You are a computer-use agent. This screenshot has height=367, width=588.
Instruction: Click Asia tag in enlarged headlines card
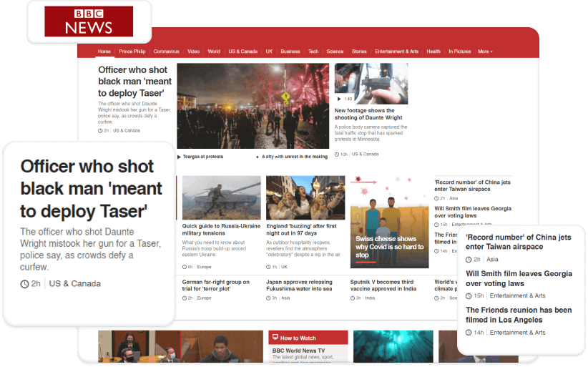[492, 260]
